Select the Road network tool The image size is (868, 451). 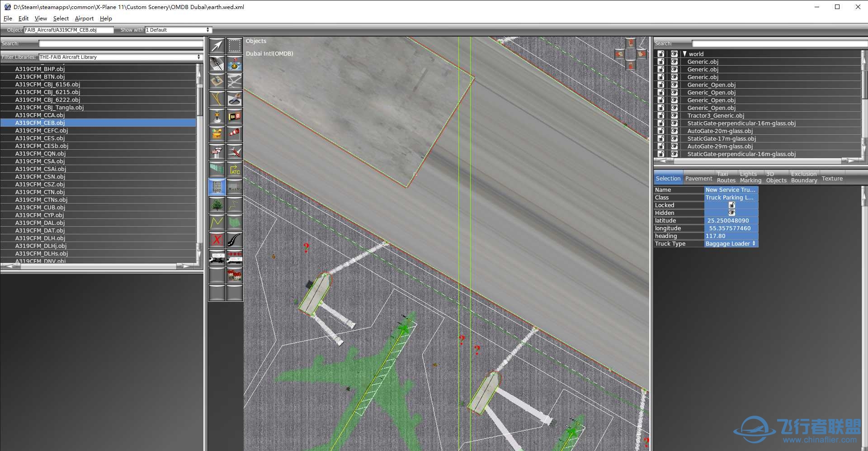pos(235,240)
